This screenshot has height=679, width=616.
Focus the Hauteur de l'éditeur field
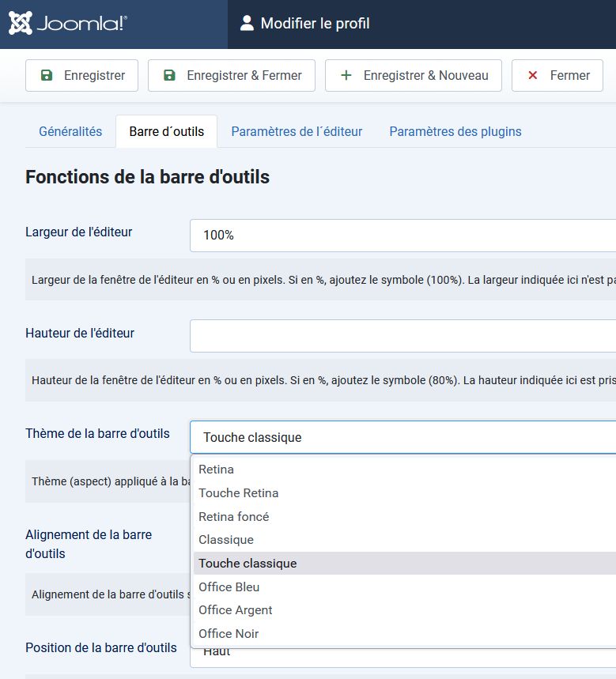tap(402, 336)
